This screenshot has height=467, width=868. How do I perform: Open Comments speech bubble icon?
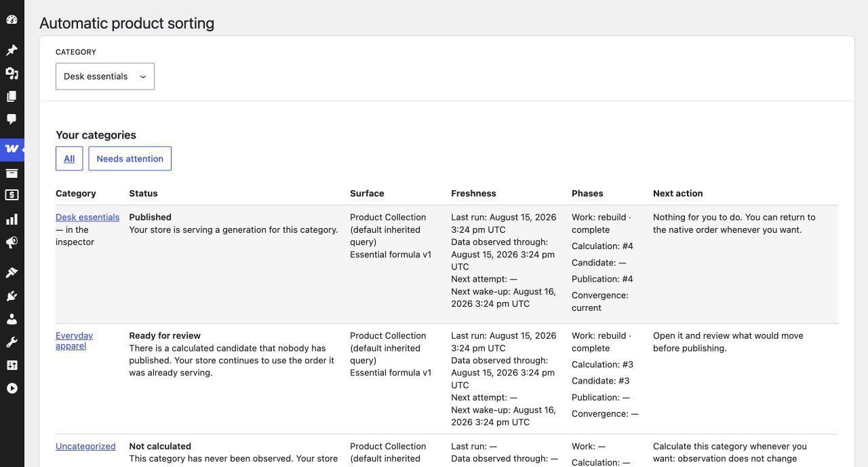(x=12, y=119)
